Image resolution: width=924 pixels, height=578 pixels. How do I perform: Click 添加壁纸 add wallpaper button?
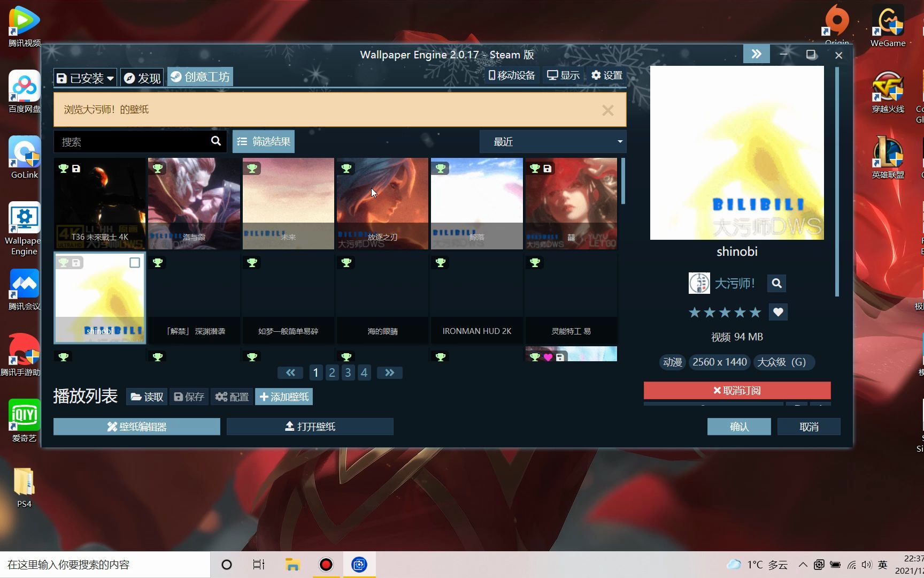(284, 397)
